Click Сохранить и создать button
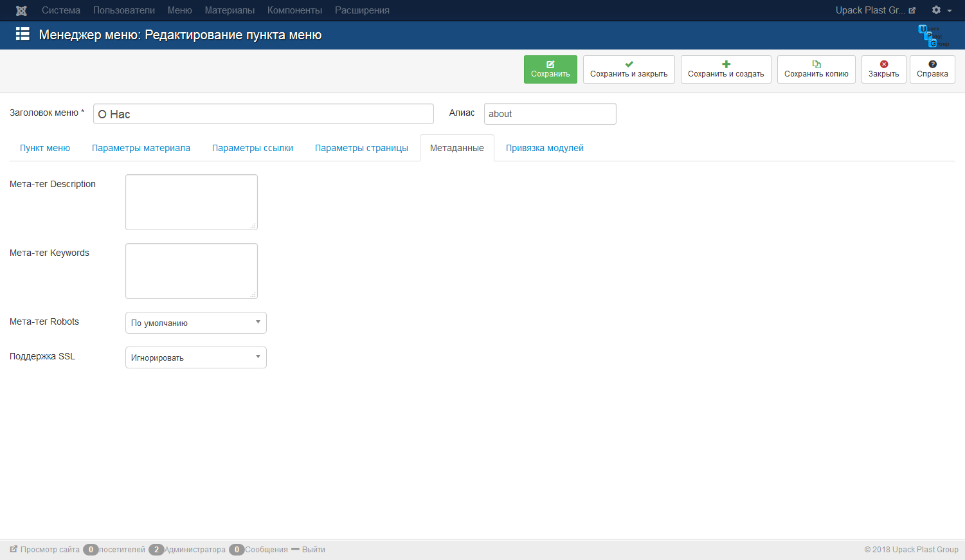Screen dimensions: 965x560 tap(726, 69)
